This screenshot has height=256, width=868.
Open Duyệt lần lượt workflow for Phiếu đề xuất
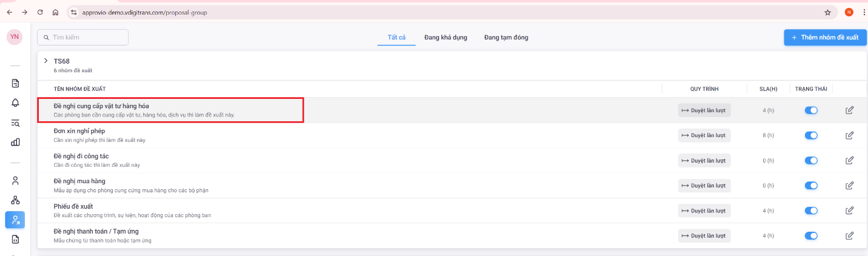click(x=704, y=211)
